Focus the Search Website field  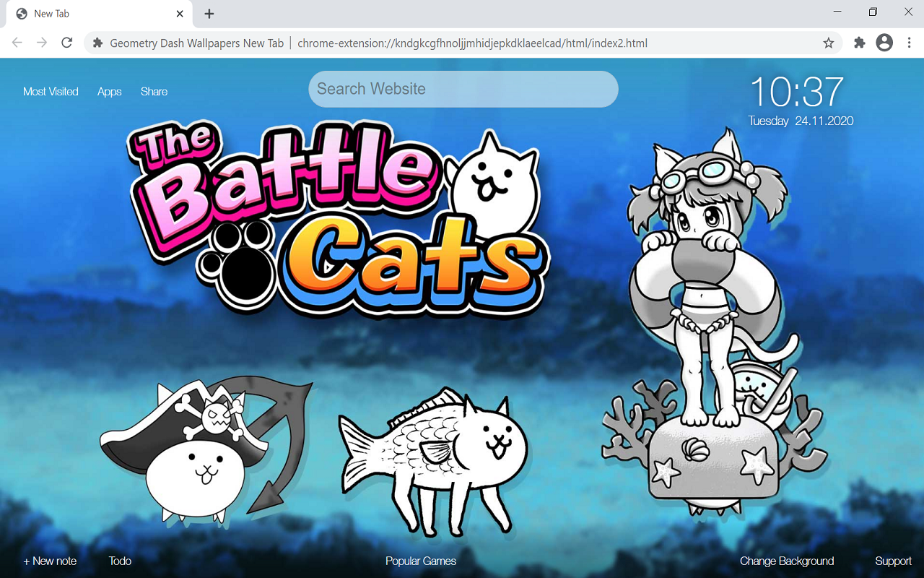463,89
